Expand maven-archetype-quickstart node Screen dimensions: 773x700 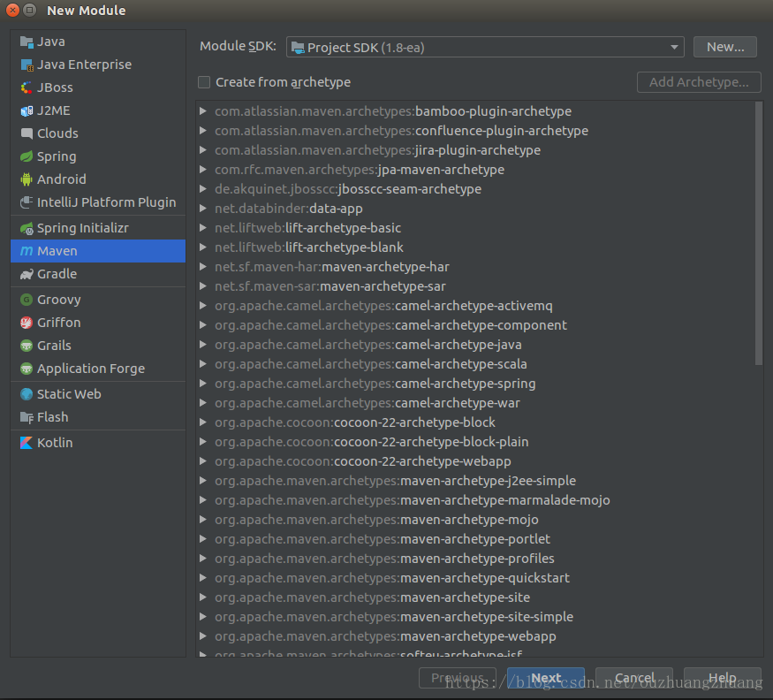pos(202,578)
